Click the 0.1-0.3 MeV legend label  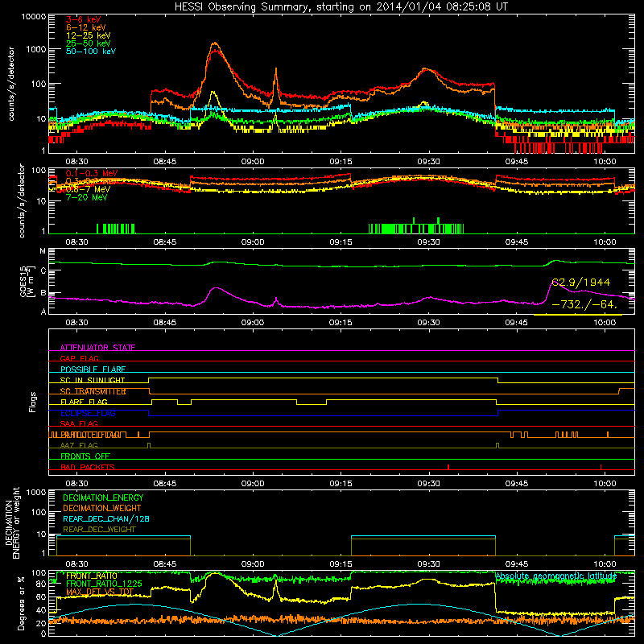[92, 173]
